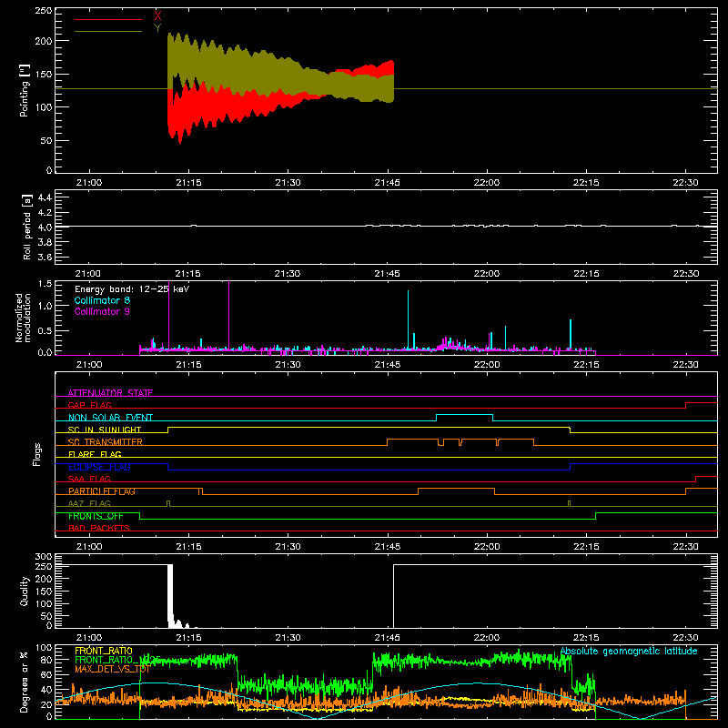Click the 3.6 tick on Roll period axis
This screenshot has height=728, width=728.
pyautogui.click(x=45, y=257)
